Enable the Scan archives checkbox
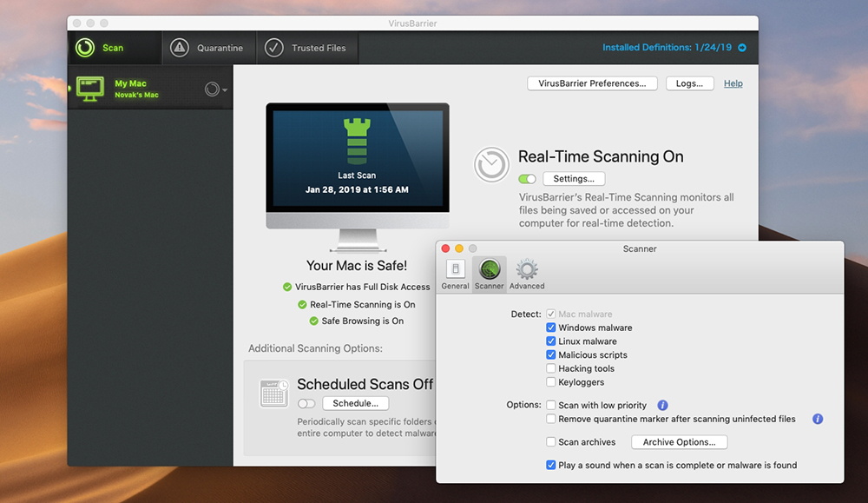 click(551, 442)
